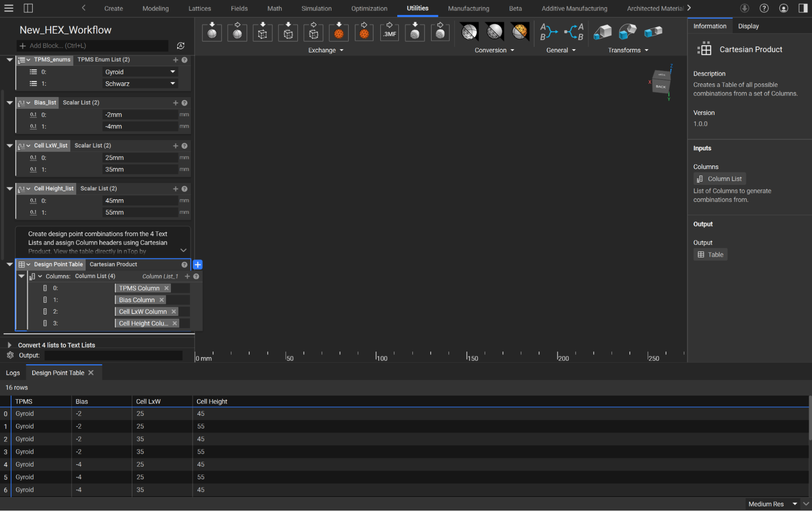This screenshot has height=511, width=812.
Task: Click the refresh icon beside Add Block field
Action: point(181,46)
